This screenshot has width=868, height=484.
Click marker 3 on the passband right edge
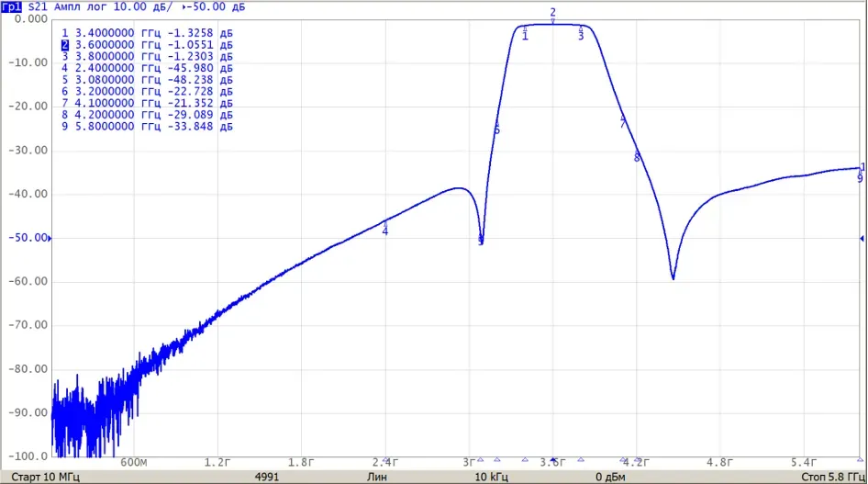581,33
